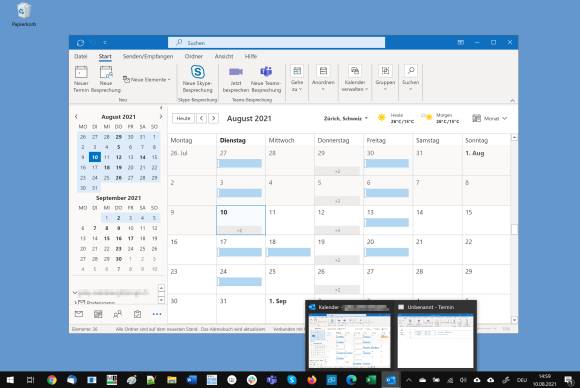The height and width of the screenshot is (388, 580).
Task: Open Excel from the taskbar
Action: point(371,380)
